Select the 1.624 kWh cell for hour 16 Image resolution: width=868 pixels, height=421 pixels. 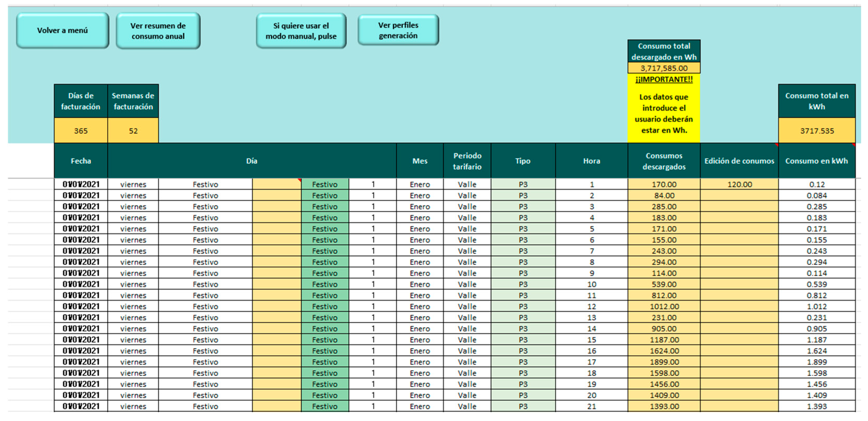pyautogui.click(x=816, y=351)
